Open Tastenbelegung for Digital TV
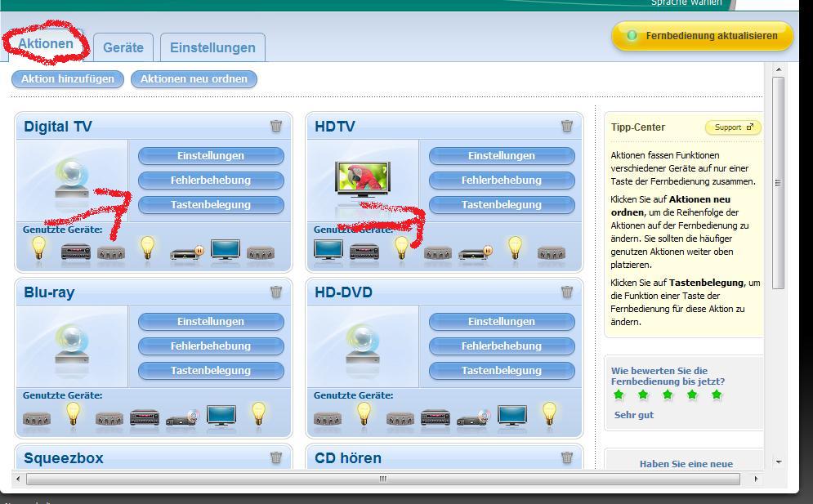 coord(211,205)
